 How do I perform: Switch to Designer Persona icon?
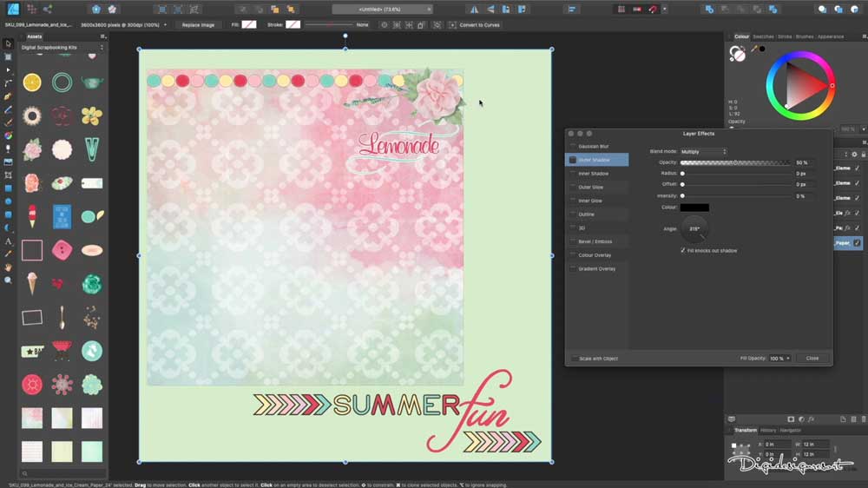tap(13, 9)
